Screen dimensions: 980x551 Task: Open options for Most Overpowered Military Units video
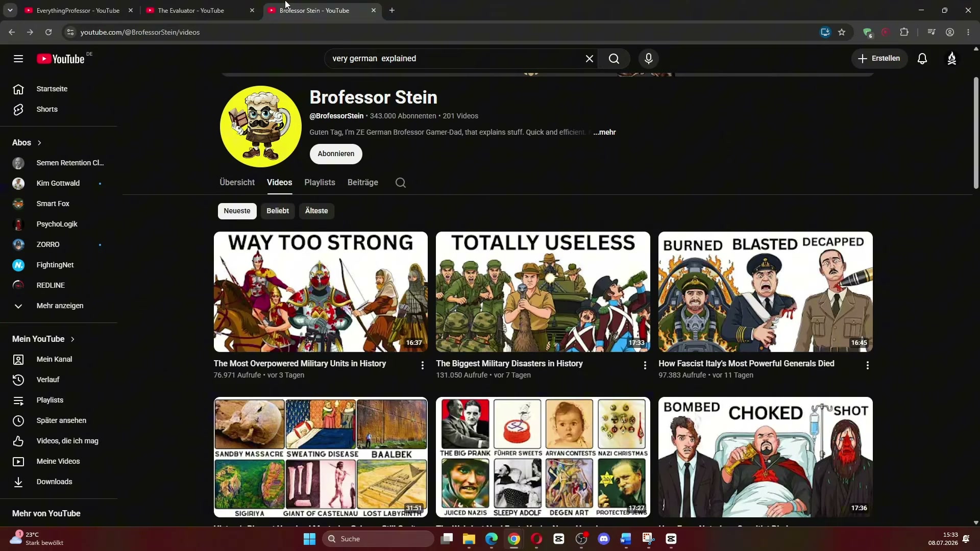click(422, 365)
